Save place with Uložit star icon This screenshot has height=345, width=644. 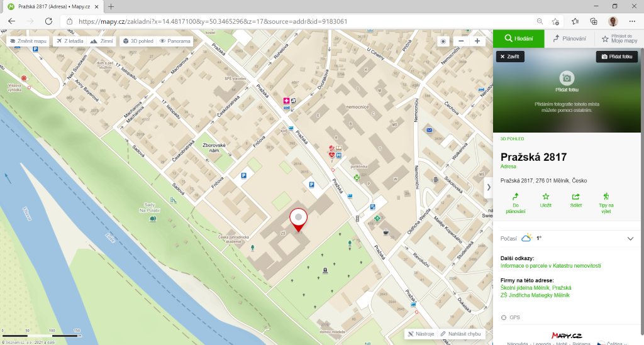[x=545, y=197]
